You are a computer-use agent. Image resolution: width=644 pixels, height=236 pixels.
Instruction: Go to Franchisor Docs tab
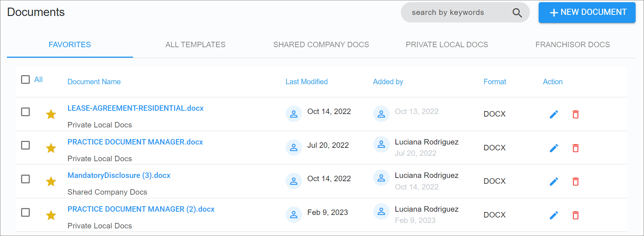click(x=572, y=45)
